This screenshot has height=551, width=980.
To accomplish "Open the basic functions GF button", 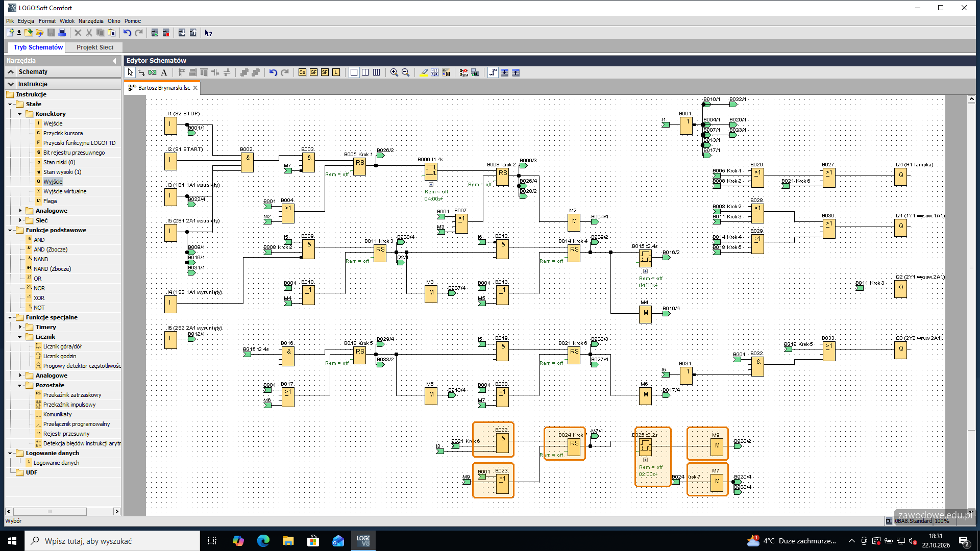I will tap(313, 72).
